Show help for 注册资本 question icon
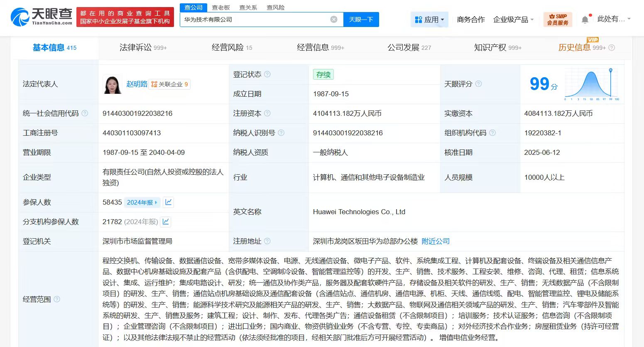644x347 pixels. click(x=267, y=113)
